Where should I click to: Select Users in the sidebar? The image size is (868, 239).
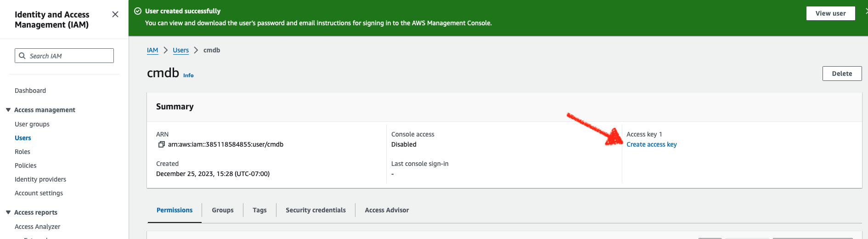pyautogui.click(x=23, y=138)
